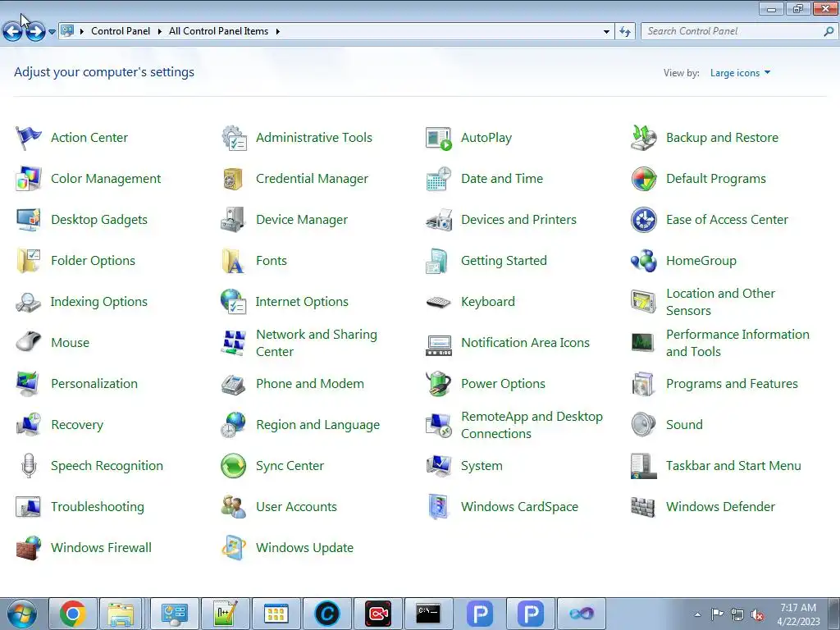Click the Internet Options globe icon
This screenshot has width=840, height=630.
(x=233, y=302)
